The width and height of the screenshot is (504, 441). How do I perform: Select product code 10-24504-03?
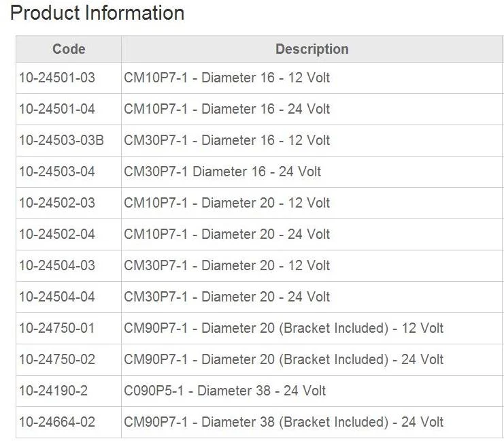coord(57,265)
